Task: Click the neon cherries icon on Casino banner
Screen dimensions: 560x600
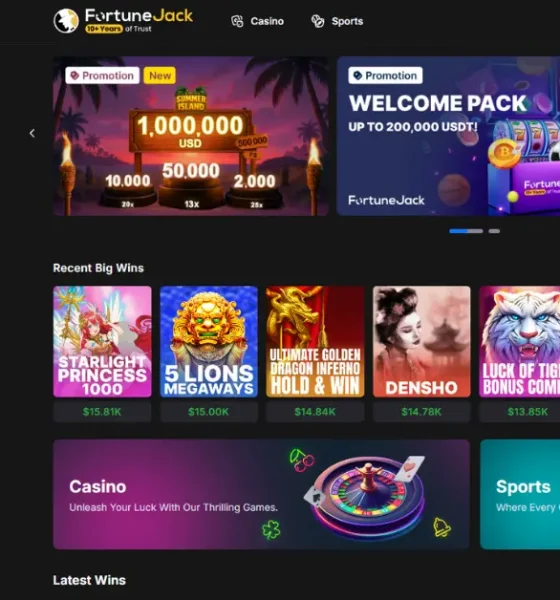Action: [x=301, y=460]
